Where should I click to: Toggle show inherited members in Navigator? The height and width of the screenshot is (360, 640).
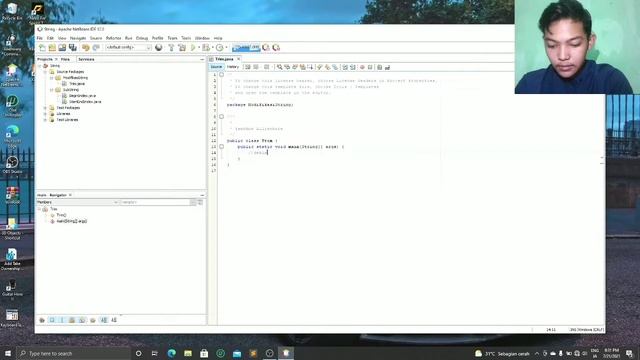42,320
